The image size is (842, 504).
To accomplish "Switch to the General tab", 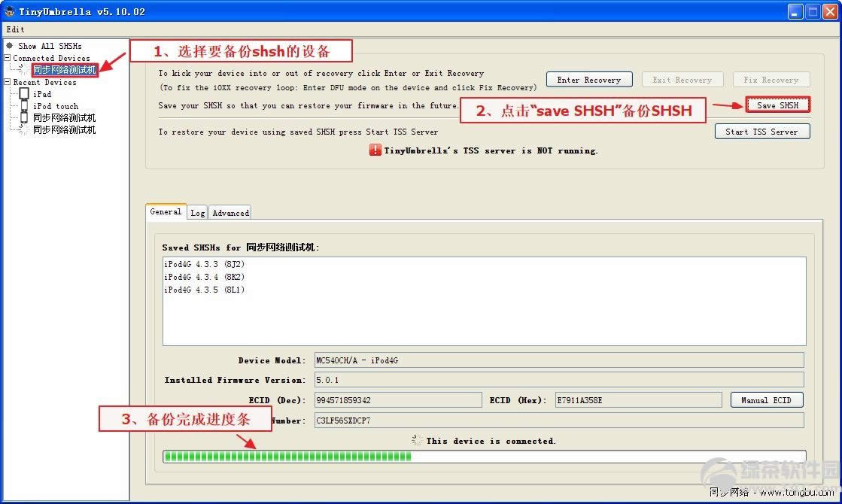I will pos(166,211).
